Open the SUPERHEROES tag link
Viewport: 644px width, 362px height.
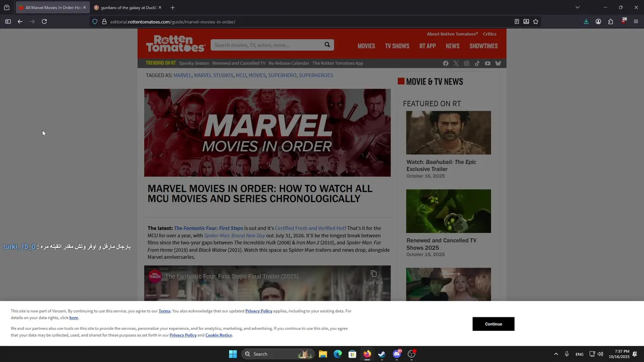(316, 75)
